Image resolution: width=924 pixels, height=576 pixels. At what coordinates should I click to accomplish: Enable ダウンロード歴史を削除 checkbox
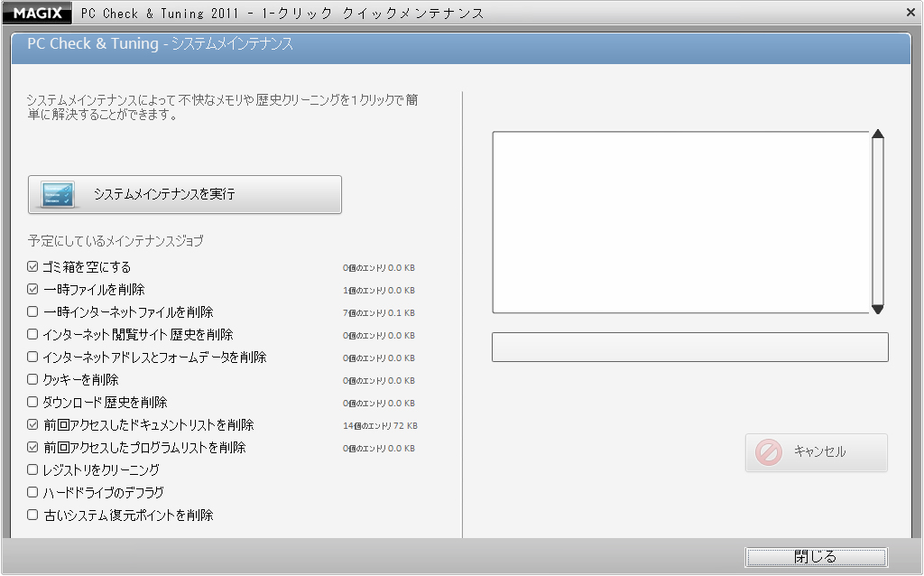click(32, 402)
